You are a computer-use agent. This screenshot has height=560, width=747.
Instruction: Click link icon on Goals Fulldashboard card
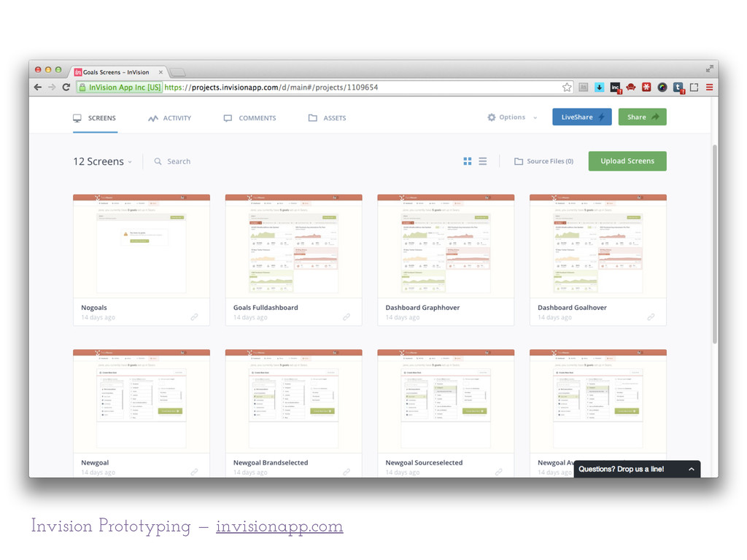click(x=347, y=316)
